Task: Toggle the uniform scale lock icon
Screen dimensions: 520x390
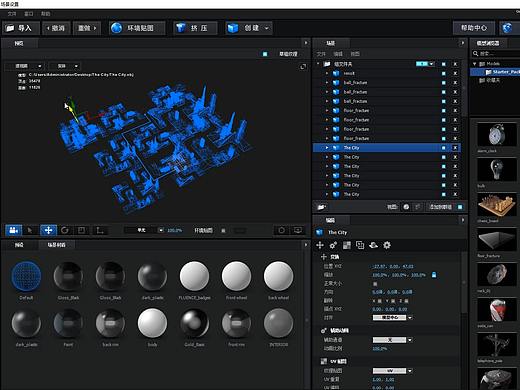Action: 434,275
